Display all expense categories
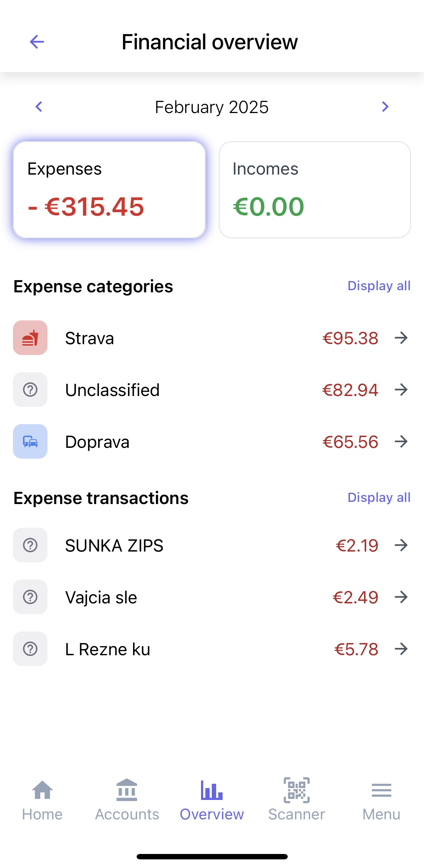 [379, 286]
